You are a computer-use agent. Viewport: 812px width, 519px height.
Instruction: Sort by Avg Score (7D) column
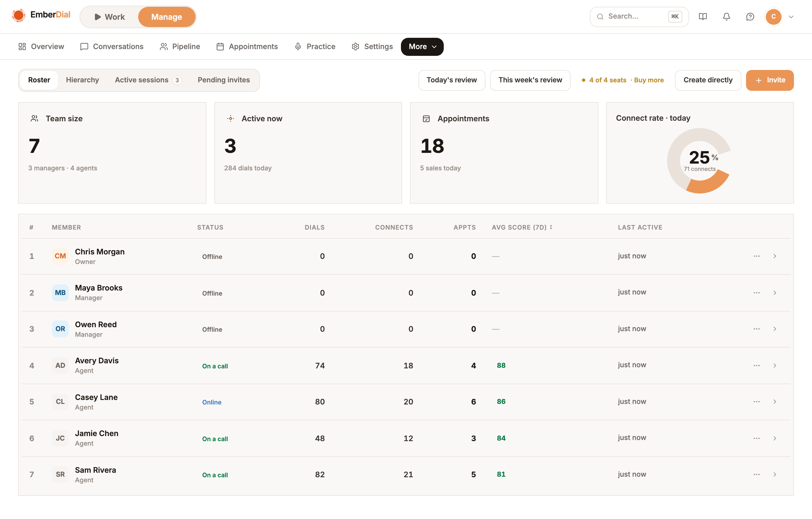(x=522, y=227)
